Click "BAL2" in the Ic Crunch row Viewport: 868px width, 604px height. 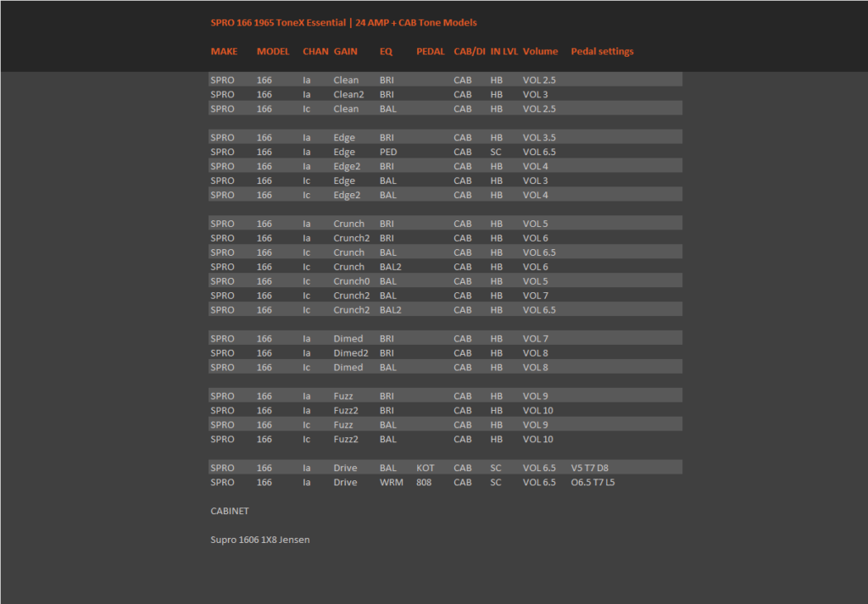click(x=390, y=267)
